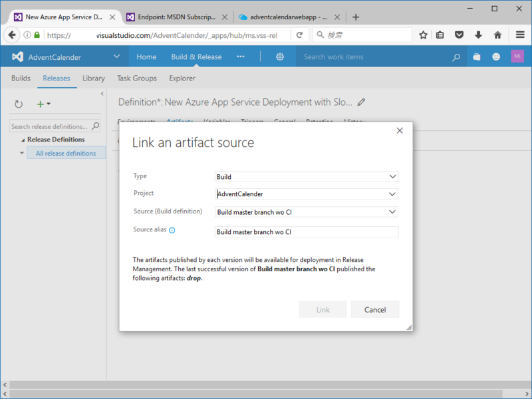Open a new browser tab
The height and width of the screenshot is (399, 532).
[356, 17]
